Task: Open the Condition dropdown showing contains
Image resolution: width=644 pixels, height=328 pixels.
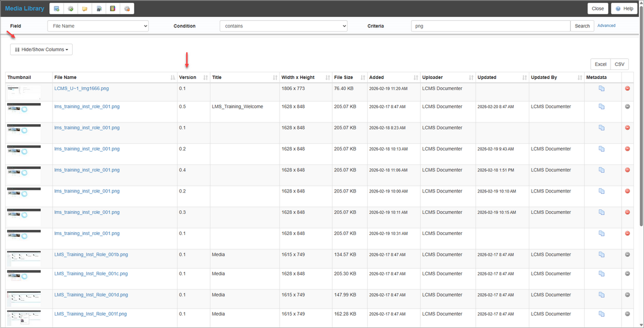Action: click(283, 26)
